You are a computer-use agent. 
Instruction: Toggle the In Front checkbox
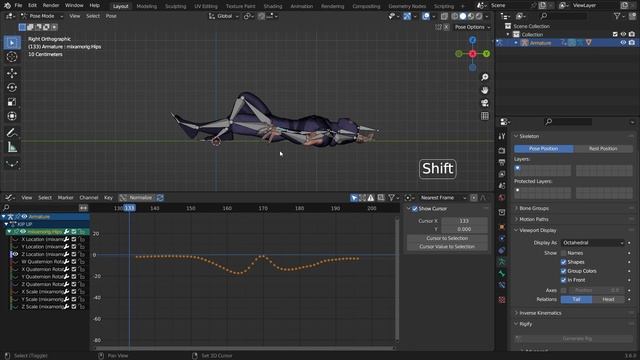pyautogui.click(x=564, y=280)
